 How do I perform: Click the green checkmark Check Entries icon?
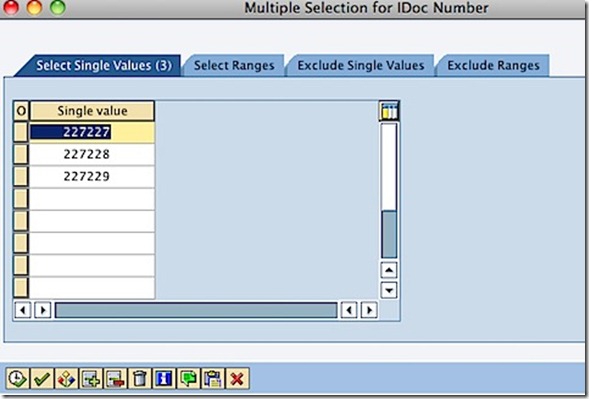click(42, 378)
